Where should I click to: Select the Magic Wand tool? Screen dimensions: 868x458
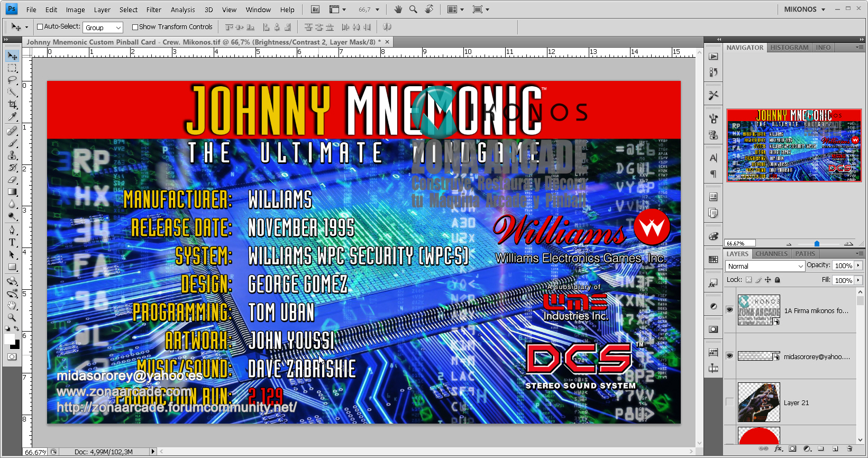[12, 93]
